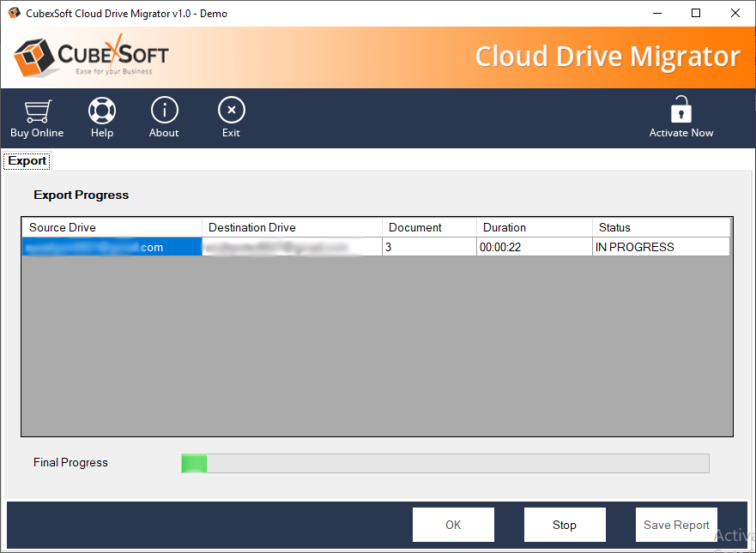Click the Export Progress heading
This screenshot has width=756, height=553.
point(81,195)
